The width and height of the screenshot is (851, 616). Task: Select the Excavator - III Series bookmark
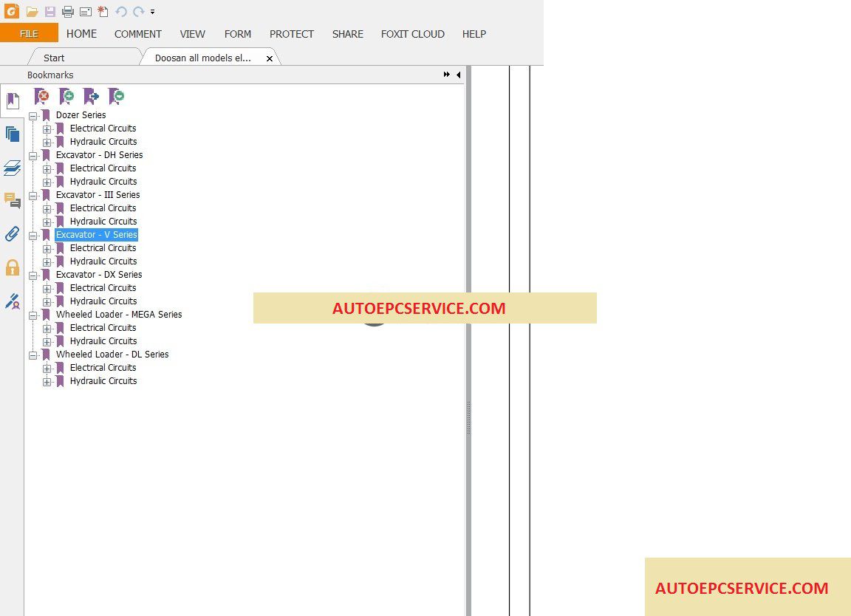98,195
